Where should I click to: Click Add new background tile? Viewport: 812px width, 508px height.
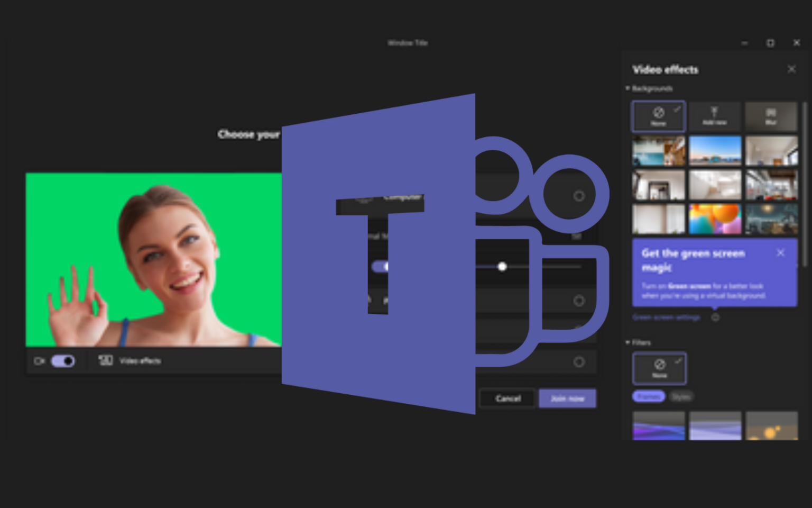click(715, 116)
